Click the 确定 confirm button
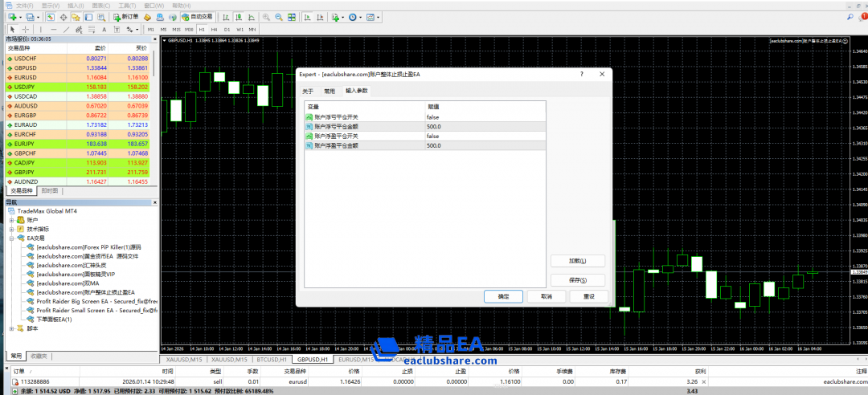This screenshot has height=395, width=868. click(503, 296)
